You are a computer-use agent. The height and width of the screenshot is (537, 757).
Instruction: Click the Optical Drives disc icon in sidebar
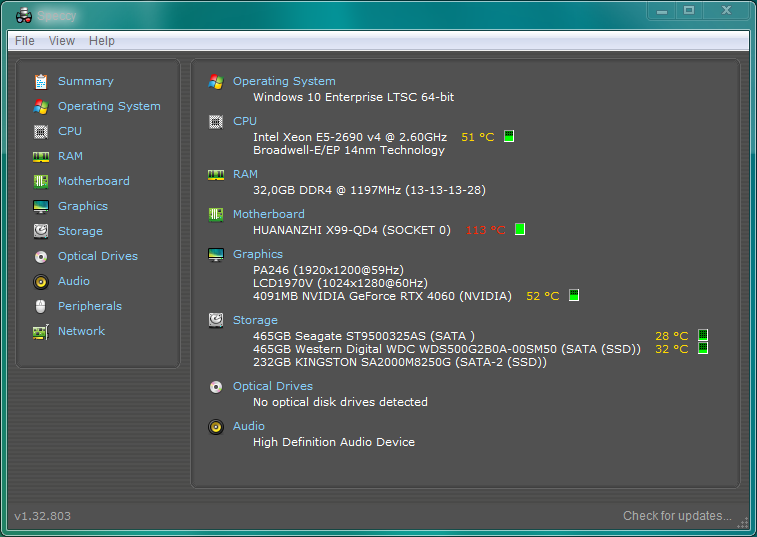41,256
